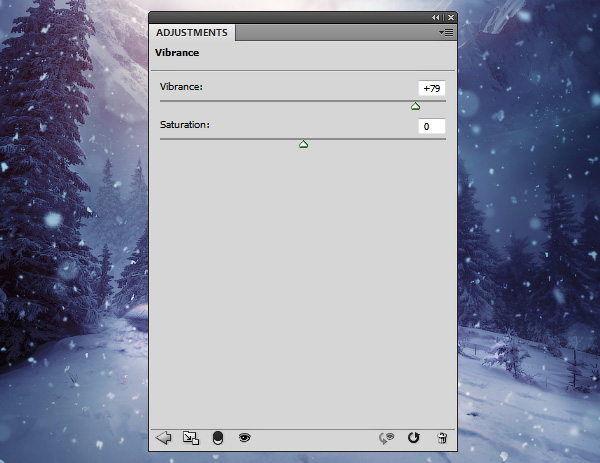Collapse panel with double-arrow icon
The width and height of the screenshot is (600, 463).
pyautogui.click(x=436, y=18)
